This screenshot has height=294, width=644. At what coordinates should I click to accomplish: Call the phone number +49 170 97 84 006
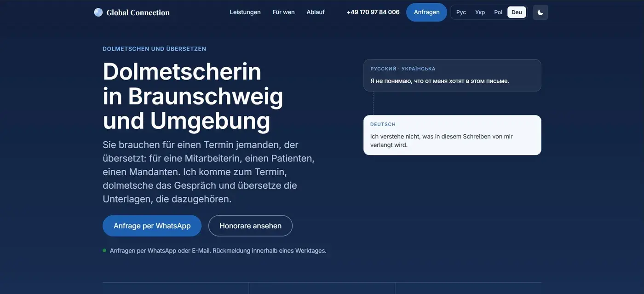click(373, 12)
